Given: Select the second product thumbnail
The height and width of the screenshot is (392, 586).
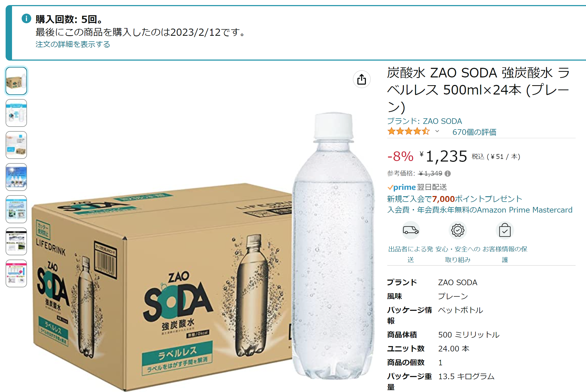Looking at the screenshot, I should coord(16,113).
